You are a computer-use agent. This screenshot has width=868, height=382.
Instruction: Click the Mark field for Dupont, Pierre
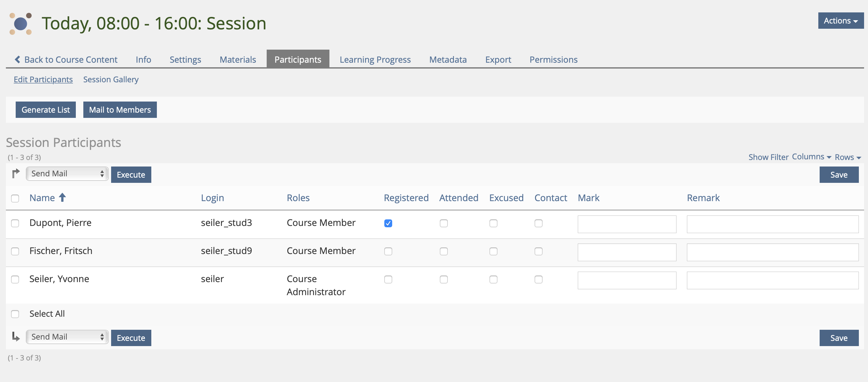point(626,224)
